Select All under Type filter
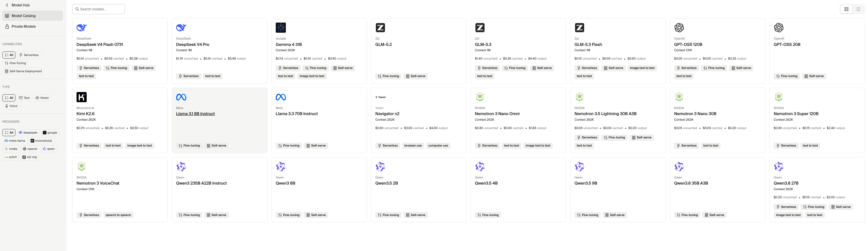The width and height of the screenshot is (868, 251). pos(9,98)
